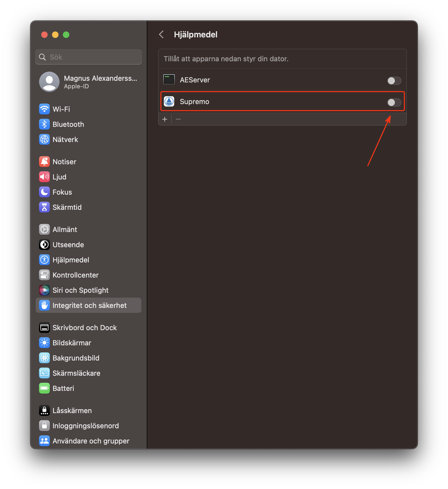Select Nätverk label in sidebar
This screenshot has height=489, width=448.
click(65, 140)
